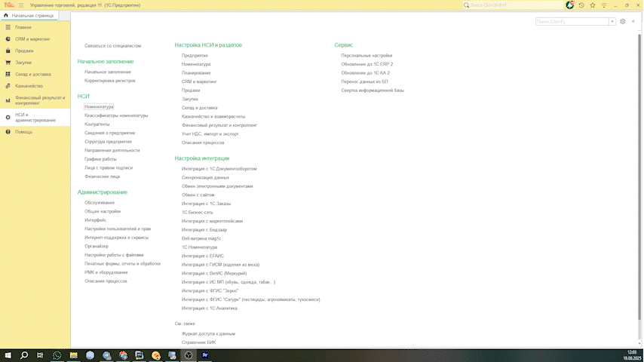Open section panel settings gear icon

[623, 21]
